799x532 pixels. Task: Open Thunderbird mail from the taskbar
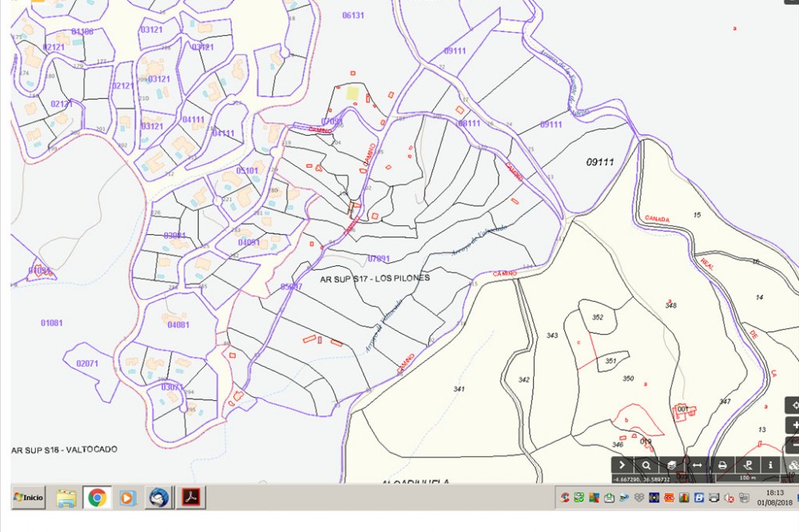click(x=159, y=498)
